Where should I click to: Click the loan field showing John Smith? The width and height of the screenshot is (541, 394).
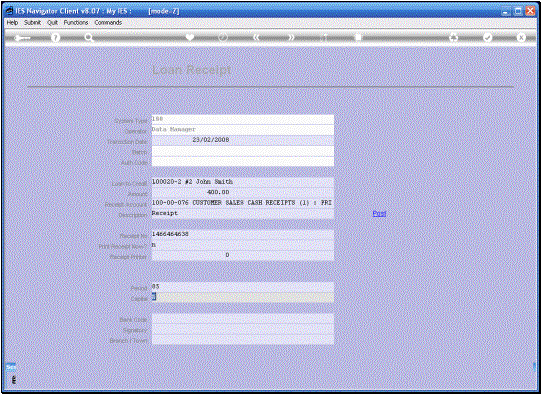pos(243,182)
